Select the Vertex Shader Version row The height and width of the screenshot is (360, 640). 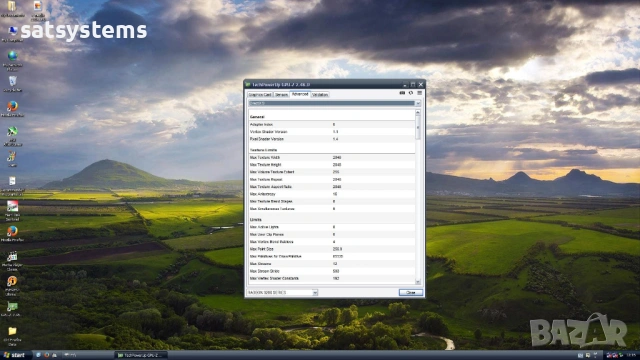point(331,132)
